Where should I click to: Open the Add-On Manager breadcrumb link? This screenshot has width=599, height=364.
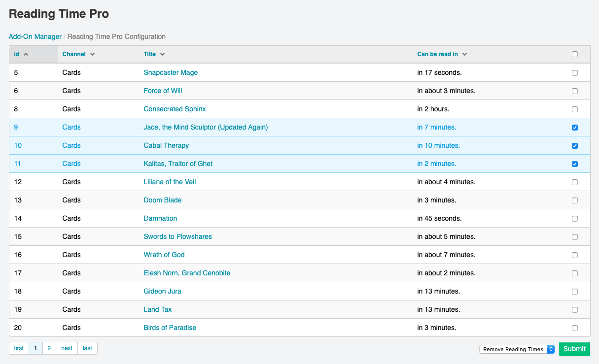tap(35, 36)
